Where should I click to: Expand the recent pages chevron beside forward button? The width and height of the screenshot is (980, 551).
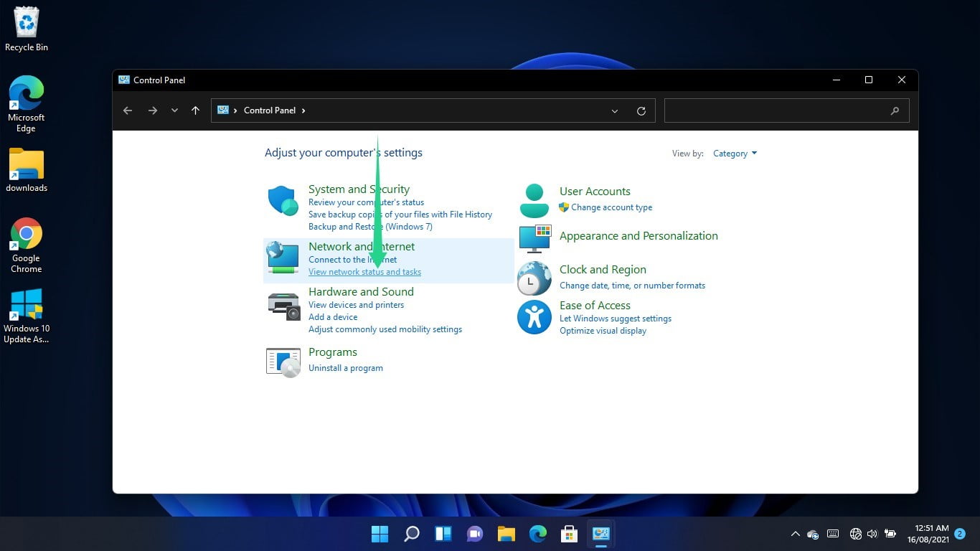point(174,110)
